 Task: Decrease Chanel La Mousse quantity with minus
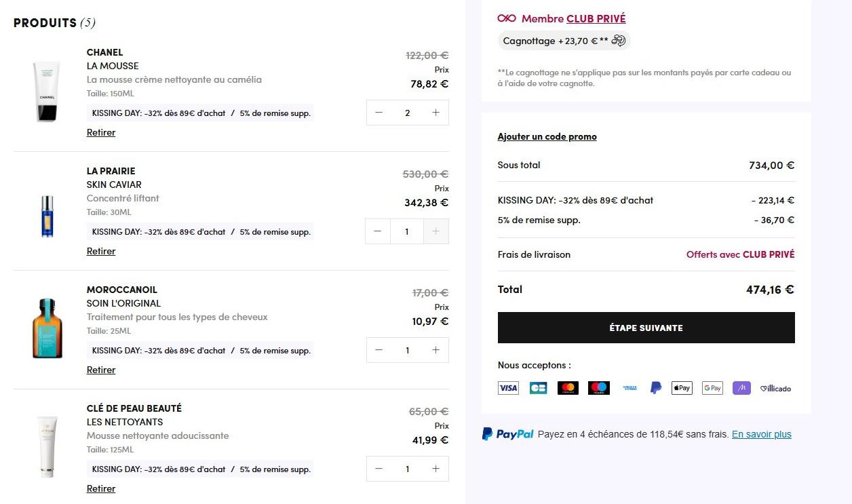coord(379,113)
